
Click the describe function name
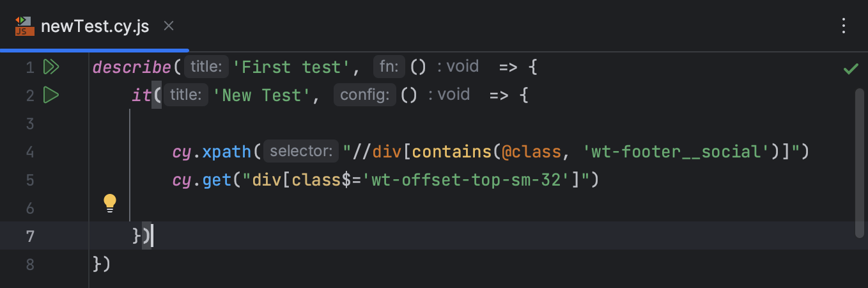(132, 67)
